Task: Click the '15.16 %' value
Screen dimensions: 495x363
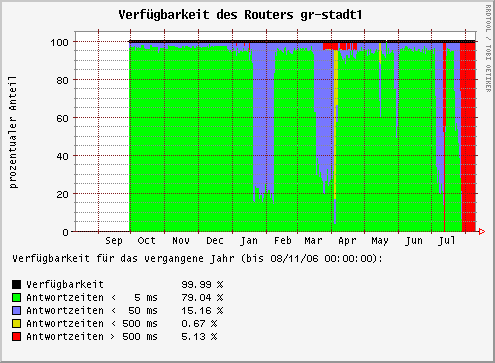Action: pos(202,310)
